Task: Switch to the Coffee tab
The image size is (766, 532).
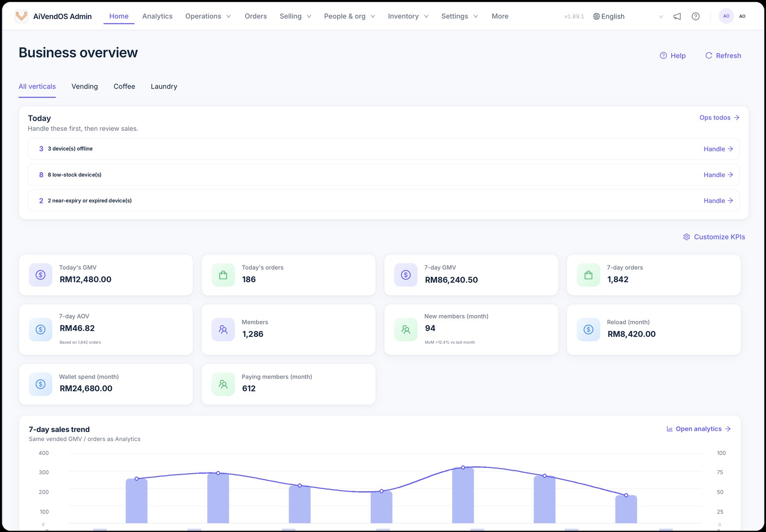Action: tap(124, 87)
